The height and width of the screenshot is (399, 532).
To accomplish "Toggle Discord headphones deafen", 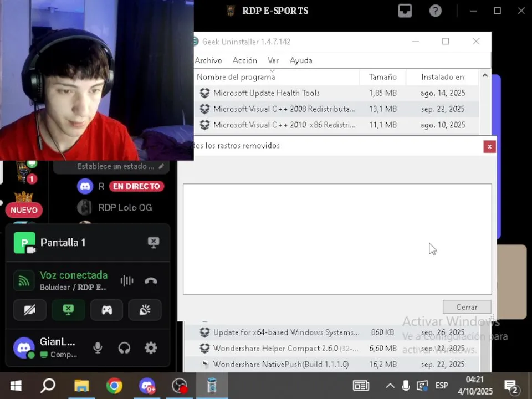I will tap(124, 348).
